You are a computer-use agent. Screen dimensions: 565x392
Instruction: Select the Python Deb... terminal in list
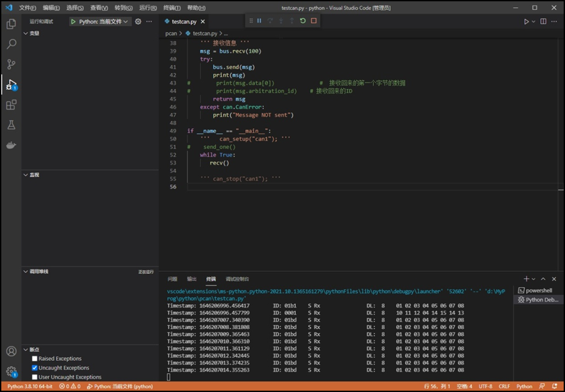click(538, 300)
